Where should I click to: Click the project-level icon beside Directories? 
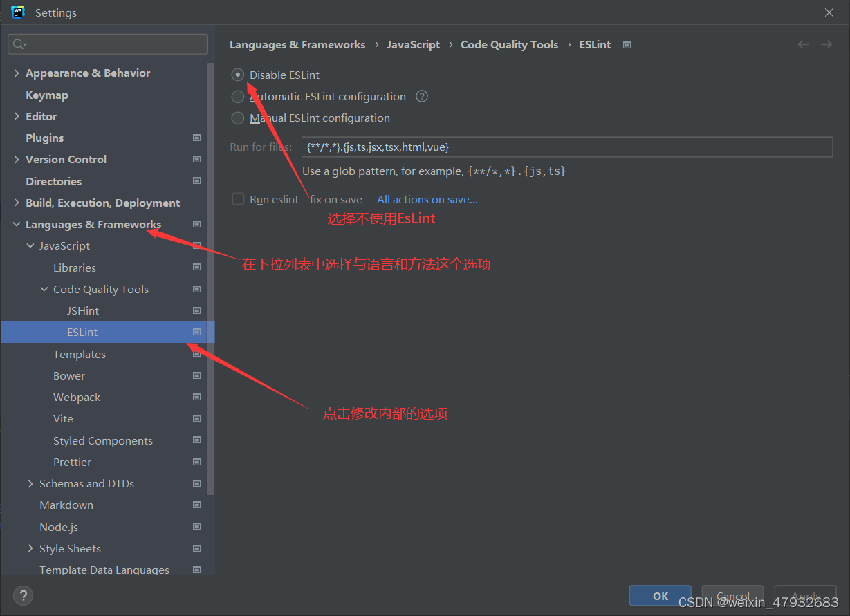(x=197, y=181)
